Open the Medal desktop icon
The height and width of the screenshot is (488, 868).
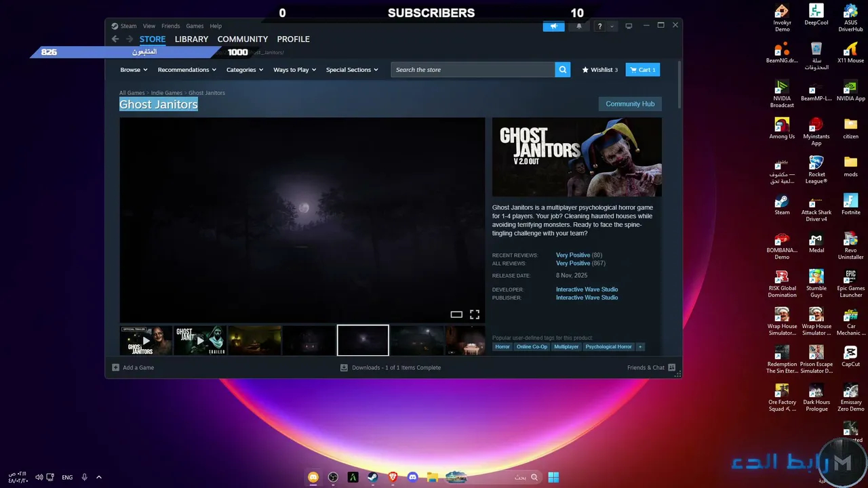tap(816, 243)
